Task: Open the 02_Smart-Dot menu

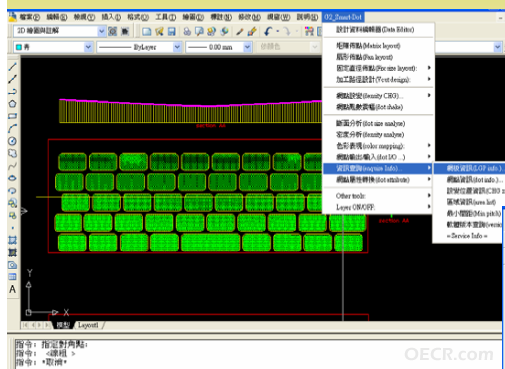Action: [x=343, y=17]
